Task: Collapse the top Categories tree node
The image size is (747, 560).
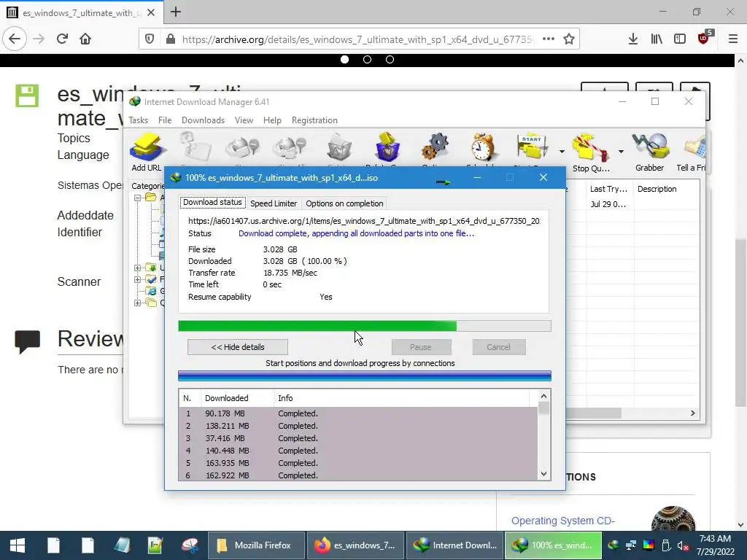Action: [x=137, y=198]
